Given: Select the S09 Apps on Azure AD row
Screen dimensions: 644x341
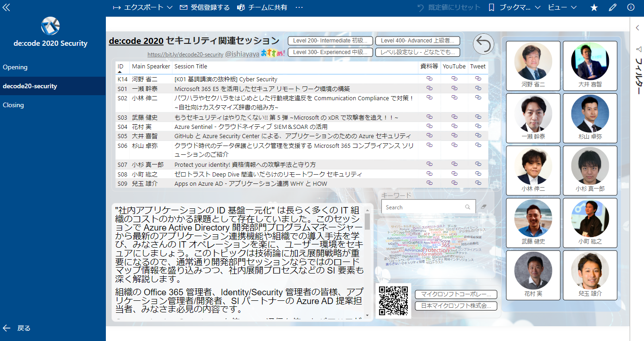Looking at the screenshot, I should [301, 183].
